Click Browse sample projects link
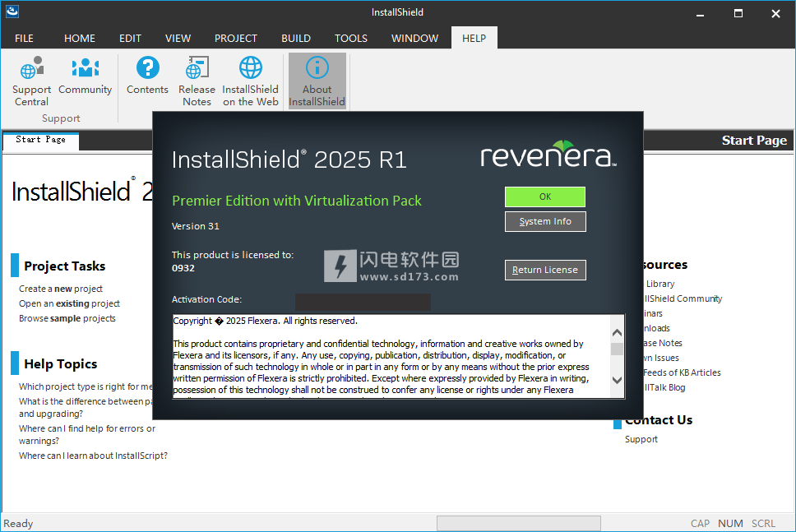Screen dimensions: 796x532 tap(67, 318)
